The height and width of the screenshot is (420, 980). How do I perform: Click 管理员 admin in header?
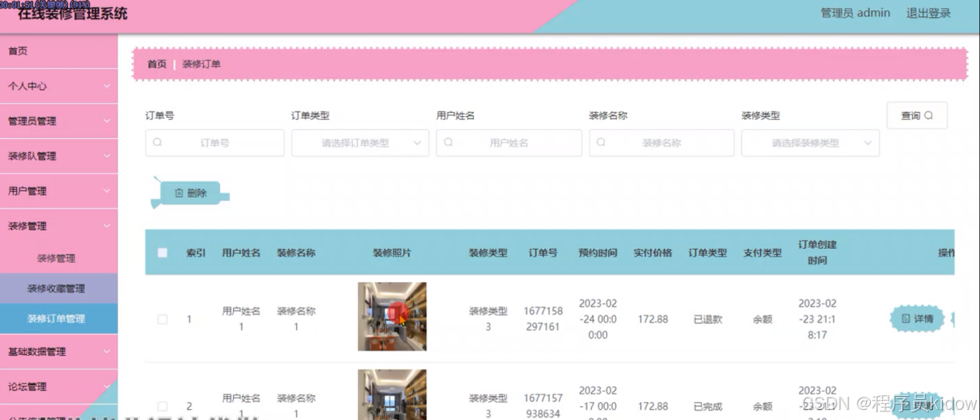(855, 13)
